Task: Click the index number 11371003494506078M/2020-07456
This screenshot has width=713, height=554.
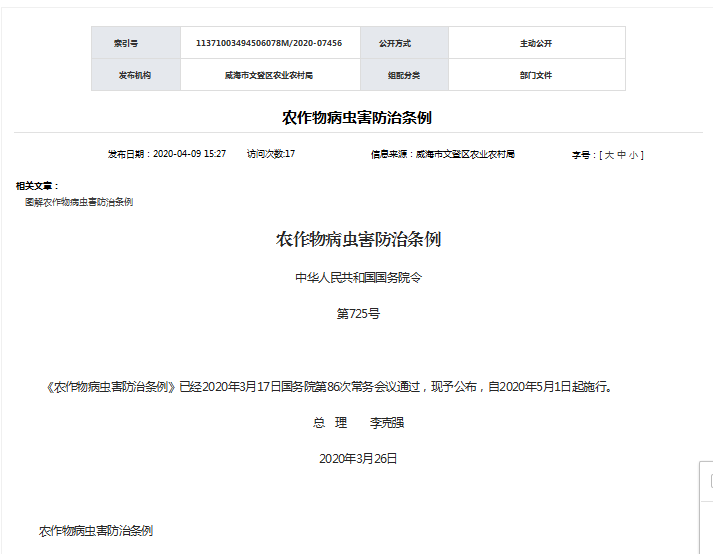Action: pos(268,43)
